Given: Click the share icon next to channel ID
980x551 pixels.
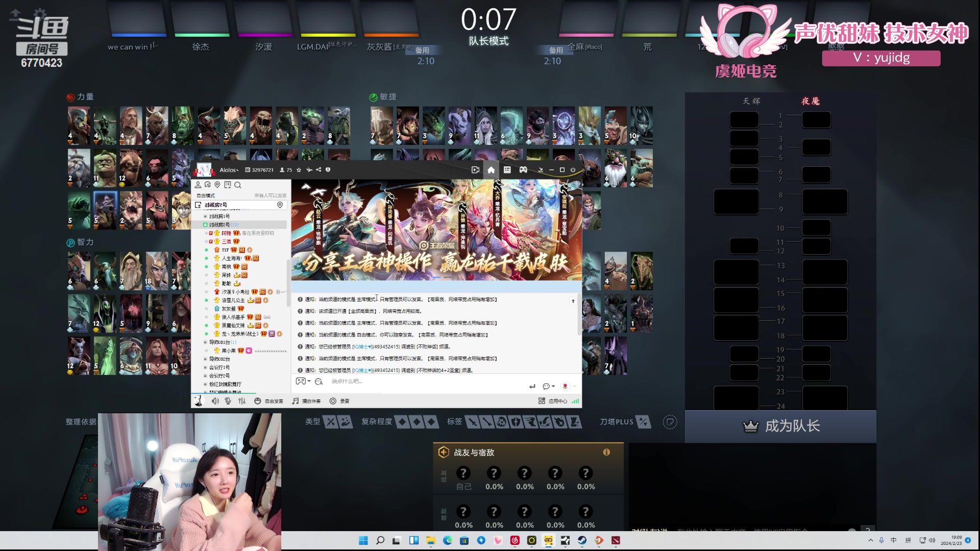Looking at the screenshot, I should [318, 170].
